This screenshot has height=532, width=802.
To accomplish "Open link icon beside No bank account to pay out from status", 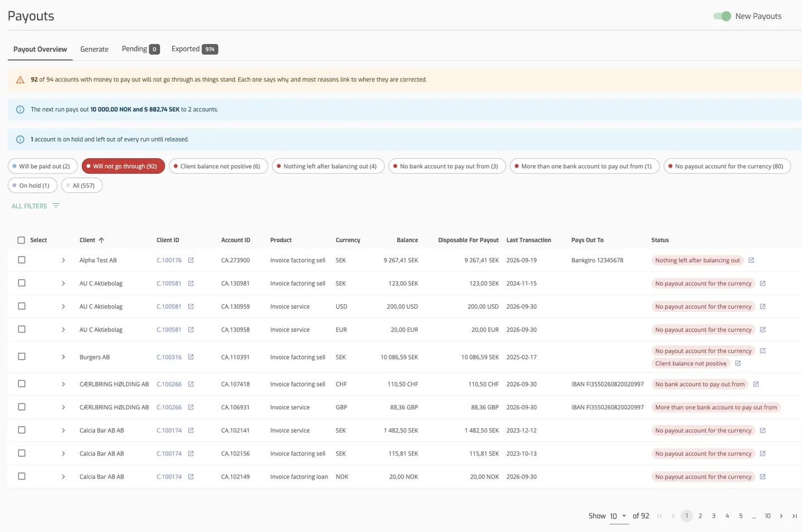I will pyautogui.click(x=756, y=384).
